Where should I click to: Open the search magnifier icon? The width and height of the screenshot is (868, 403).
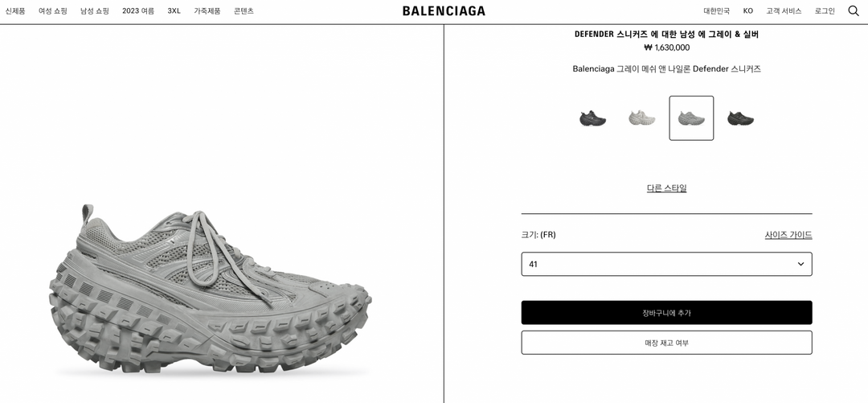pyautogui.click(x=854, y=10)
